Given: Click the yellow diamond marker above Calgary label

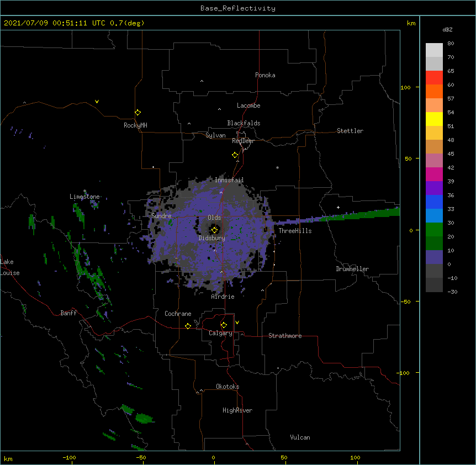Looking at the screenshot, I should (224, 325).
